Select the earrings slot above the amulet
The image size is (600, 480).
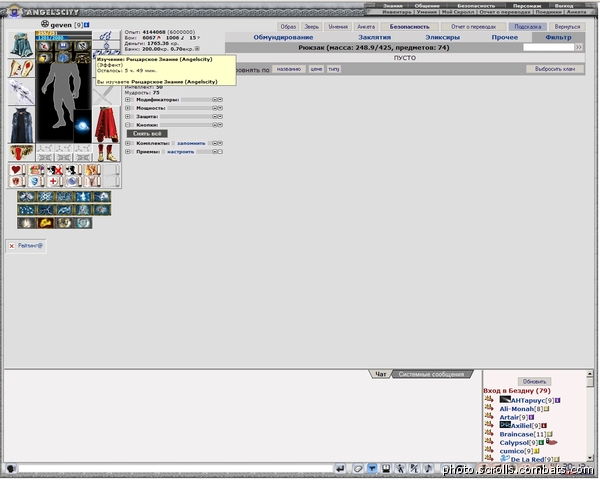coord(106,36)
